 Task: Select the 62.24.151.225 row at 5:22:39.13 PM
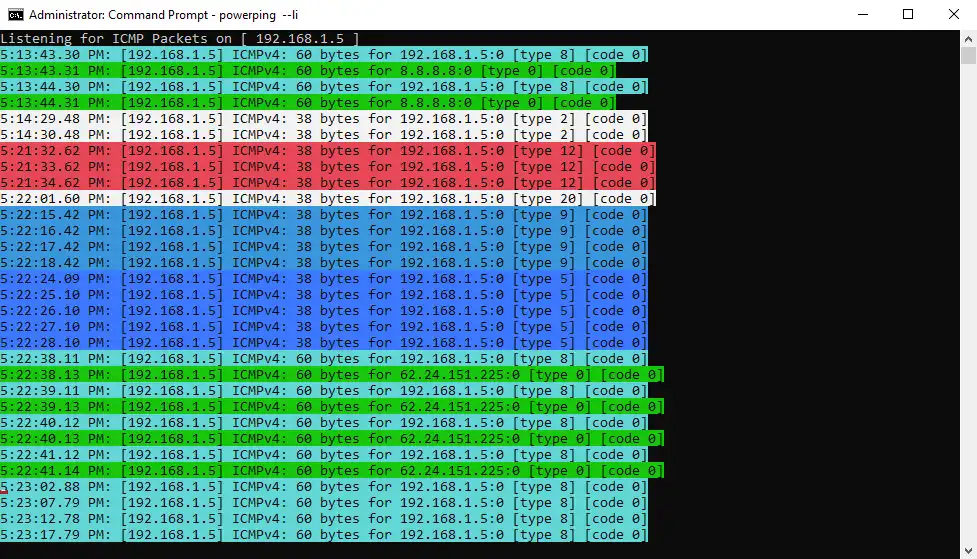tap(332, 406)
